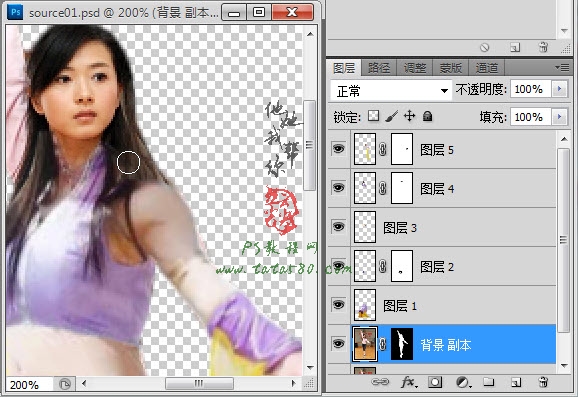Click status bar info icon beside 200%
The height and width of the screenshot is (397, 578).
tap(65, 384)
